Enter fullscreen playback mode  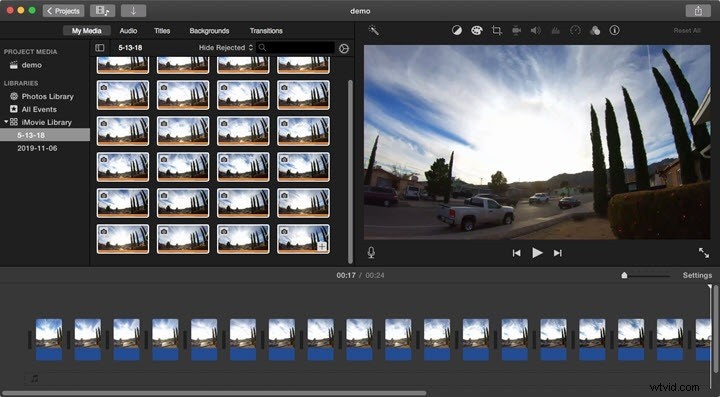703,252
